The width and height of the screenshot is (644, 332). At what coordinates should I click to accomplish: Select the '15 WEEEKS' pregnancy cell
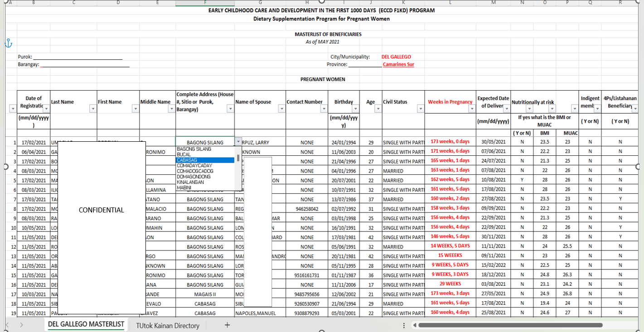(450, 255)
